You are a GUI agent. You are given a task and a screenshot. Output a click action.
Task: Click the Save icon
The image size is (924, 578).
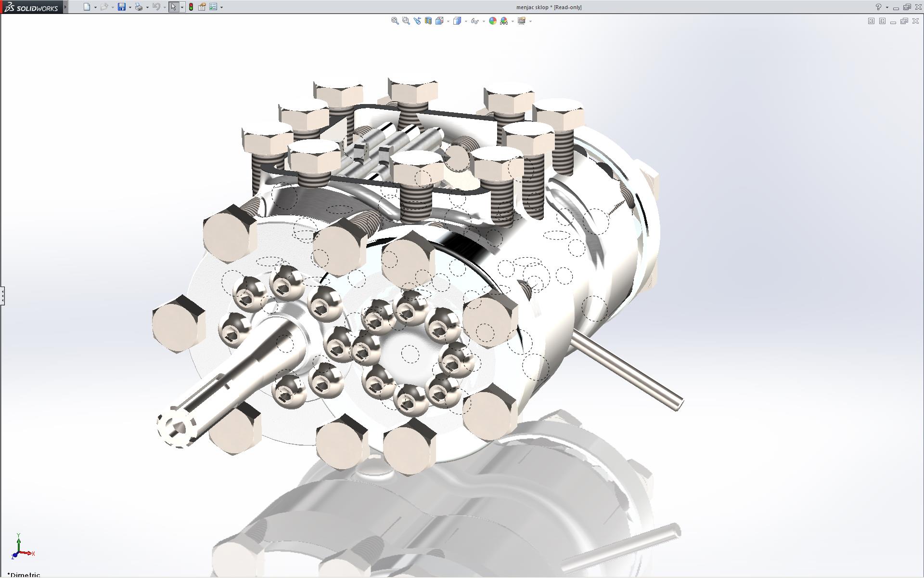(122, 7)
